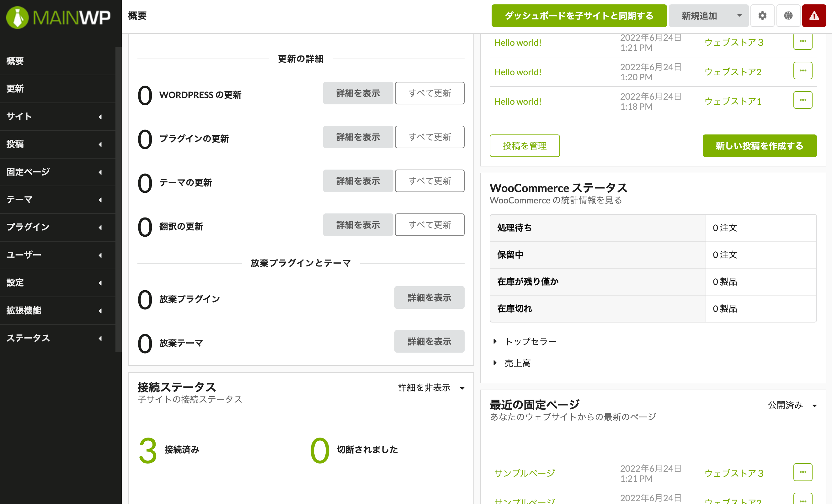Click the 保留中 row label
Screen dimensions: 832x504
pos(510,255)
